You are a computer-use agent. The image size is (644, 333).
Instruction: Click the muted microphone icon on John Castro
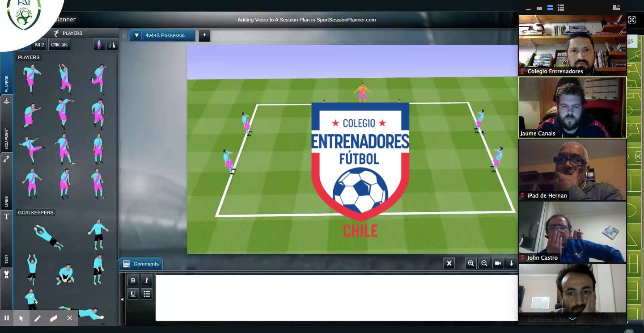522,258
